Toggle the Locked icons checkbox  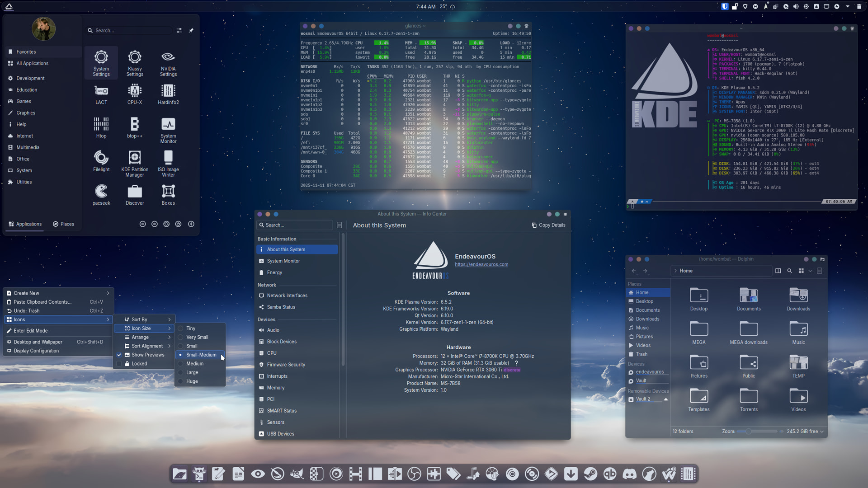(x=119, y=364)
